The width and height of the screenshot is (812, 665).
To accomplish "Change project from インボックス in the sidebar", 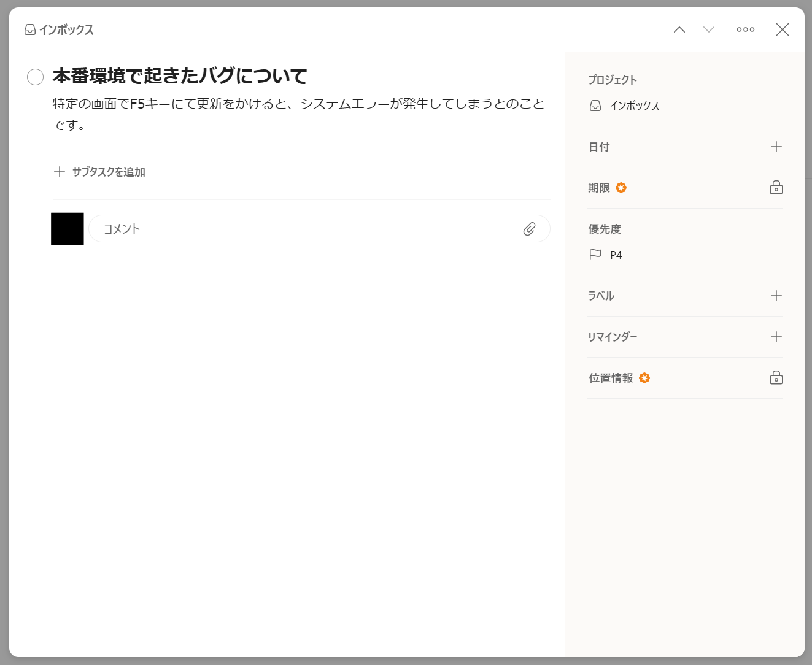I will 625,106.
